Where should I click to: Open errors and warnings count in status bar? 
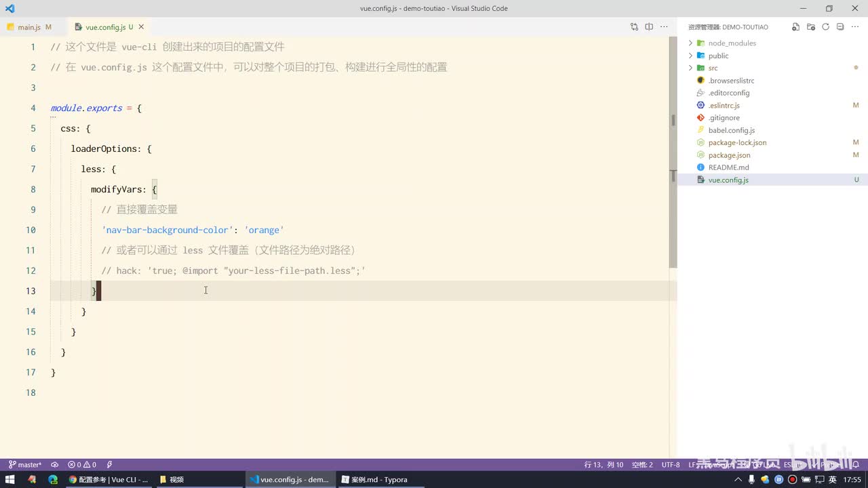(x=82, y=465)
